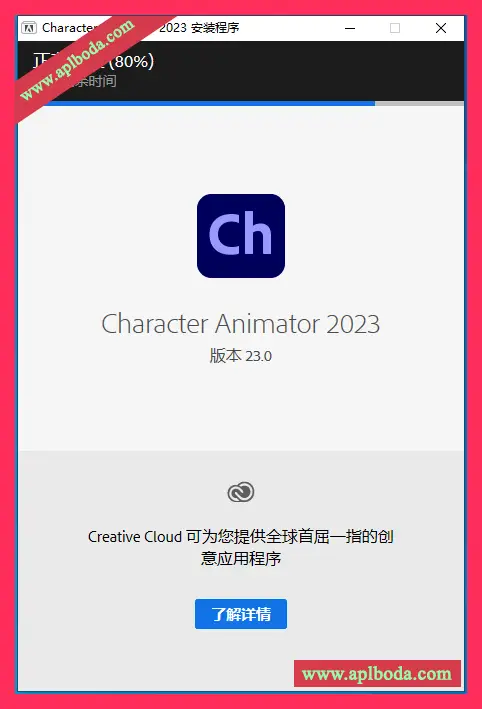Viewport: 482px width, 709px height.
Task: Close the Character Animator installer window
Action: 441,28
